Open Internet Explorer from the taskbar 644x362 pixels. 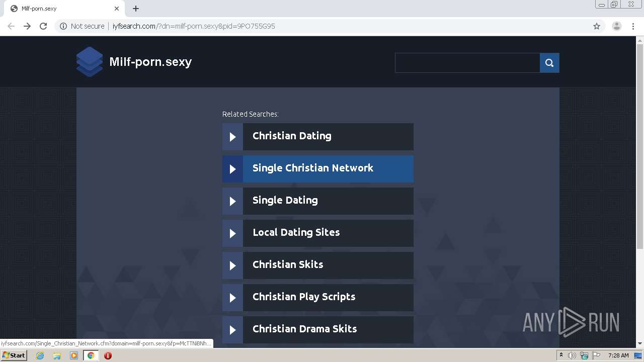pyautogui.click(x=40, y=355)
